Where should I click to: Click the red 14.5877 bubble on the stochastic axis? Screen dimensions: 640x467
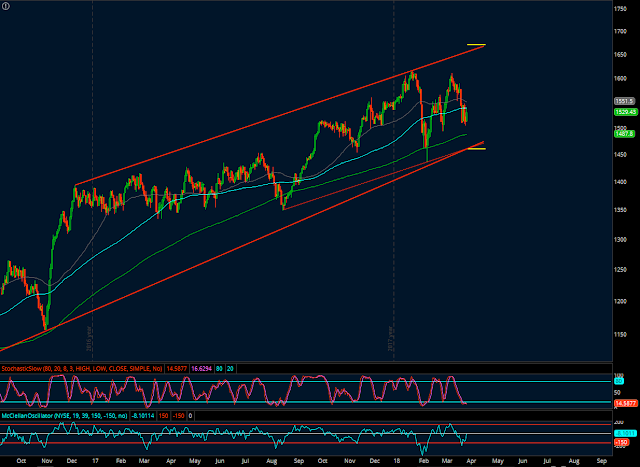[626, 403]
